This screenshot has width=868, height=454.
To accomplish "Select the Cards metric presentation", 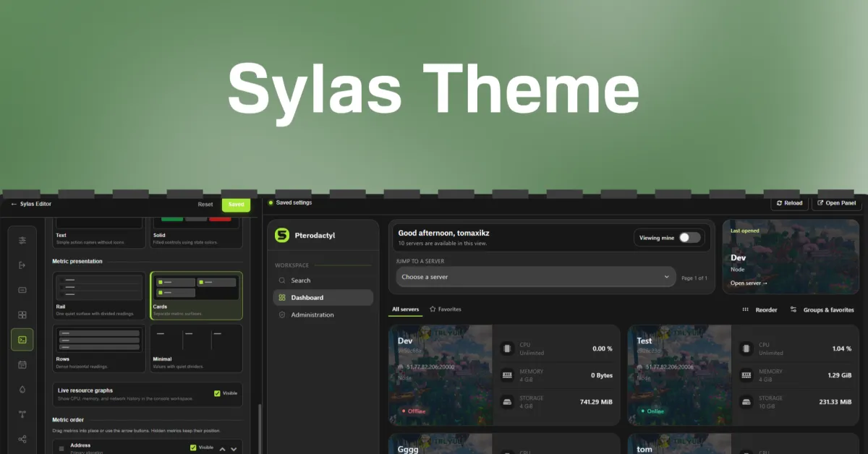I will pos(196,296).
